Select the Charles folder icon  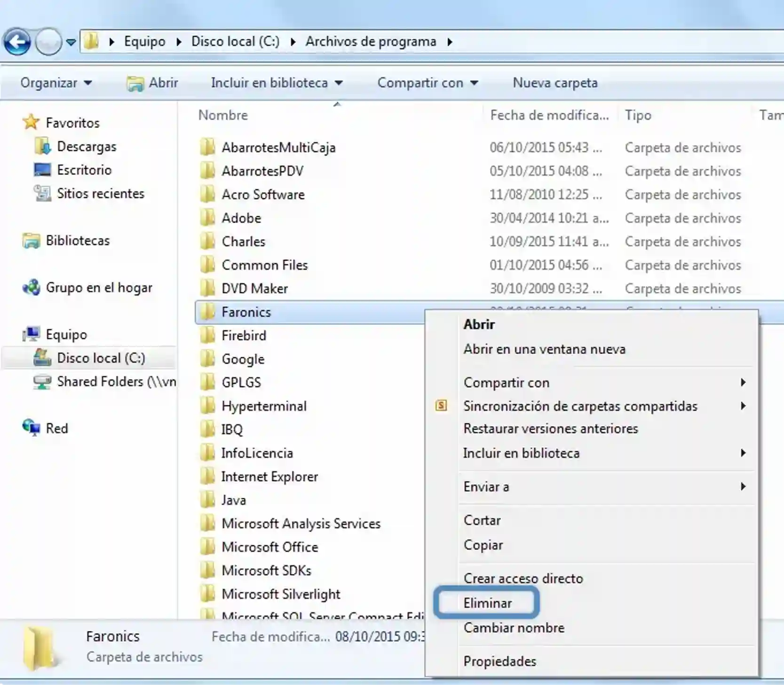207,241
